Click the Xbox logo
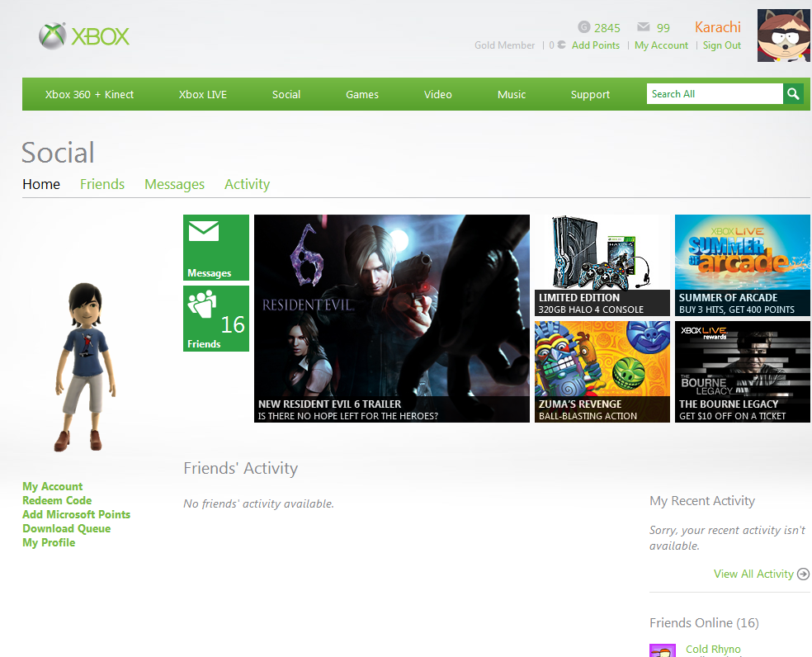Viewport: 812px width, 657px height. click(x=84, y=35)
